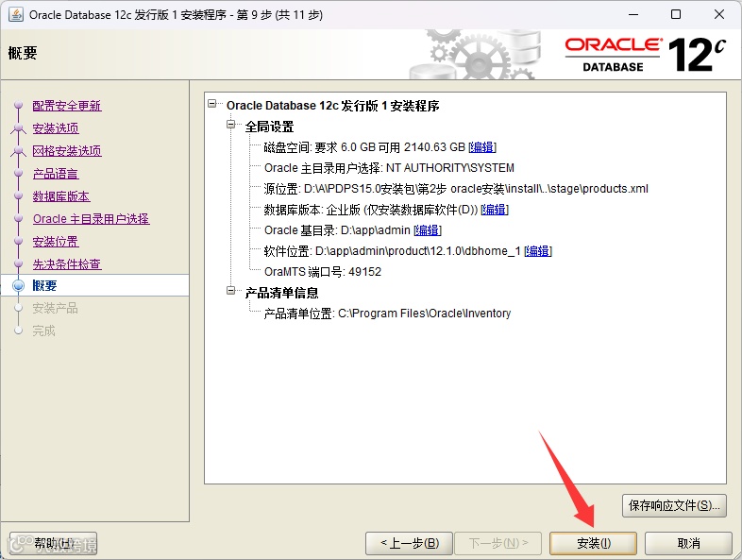Go to the 安装选项 step
This screenshot has width=742, height=560.
tap(56, 128)
